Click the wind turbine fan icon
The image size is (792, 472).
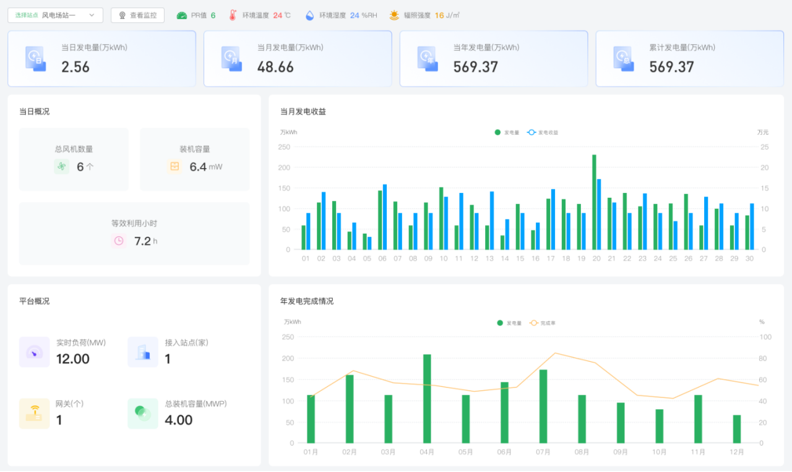[62, 166]
